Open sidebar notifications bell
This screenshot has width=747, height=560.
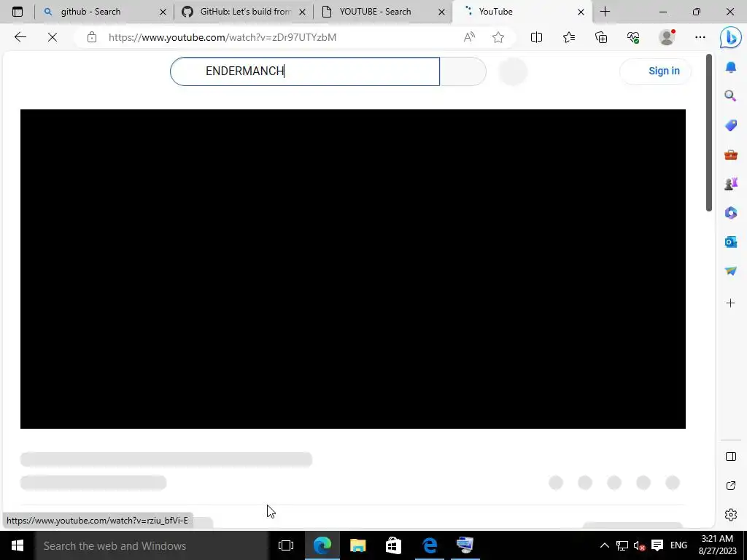click(731, 66)
